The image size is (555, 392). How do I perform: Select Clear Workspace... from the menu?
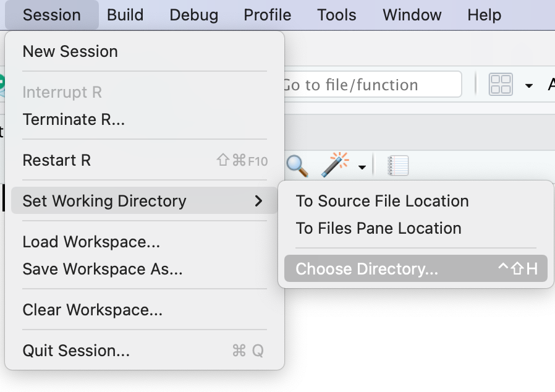pyautogui.click(x=93, y=310)
